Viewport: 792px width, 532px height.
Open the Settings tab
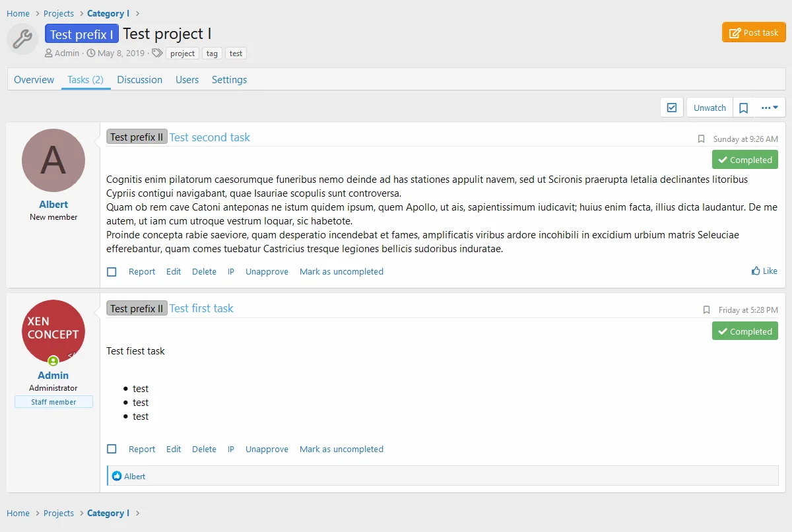[x=229, y=80]
